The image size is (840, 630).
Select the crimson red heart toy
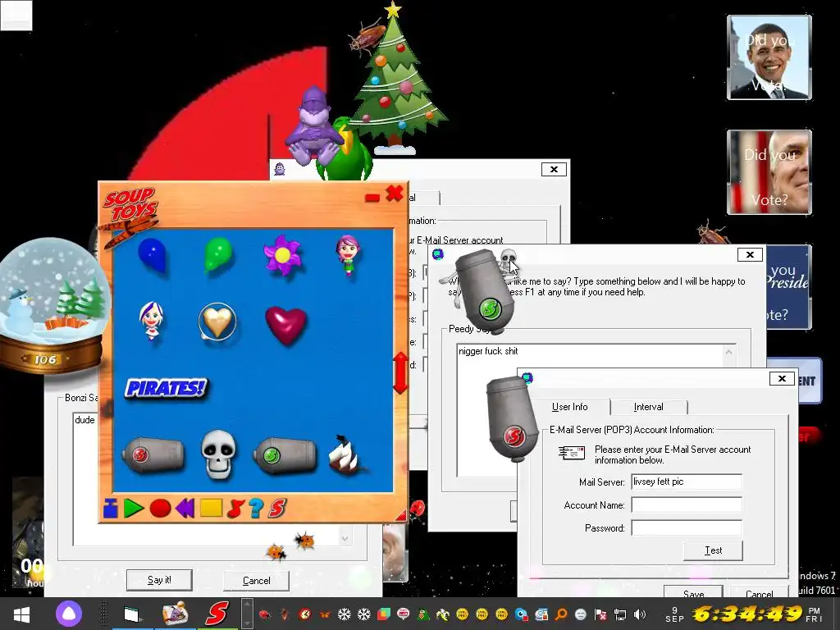[x=286, y=325]
